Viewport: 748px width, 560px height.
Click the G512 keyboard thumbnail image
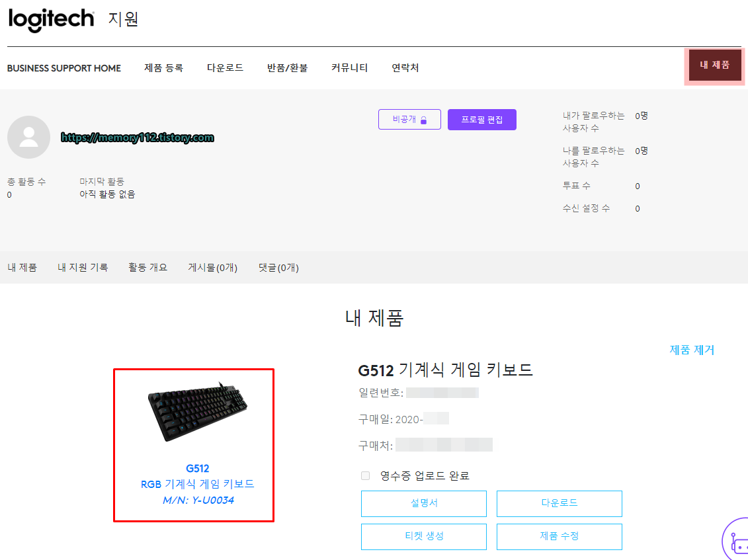coord(198,412)
